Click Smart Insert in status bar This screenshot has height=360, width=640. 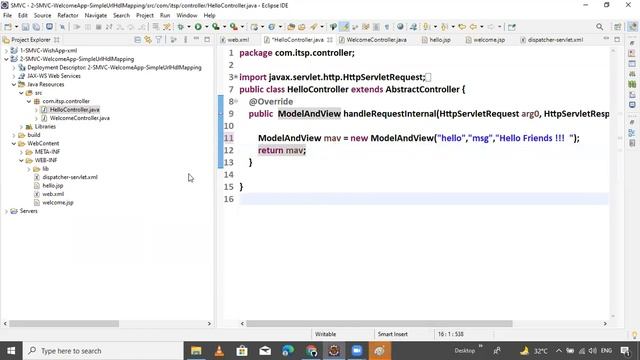click(x=393, y=334)
